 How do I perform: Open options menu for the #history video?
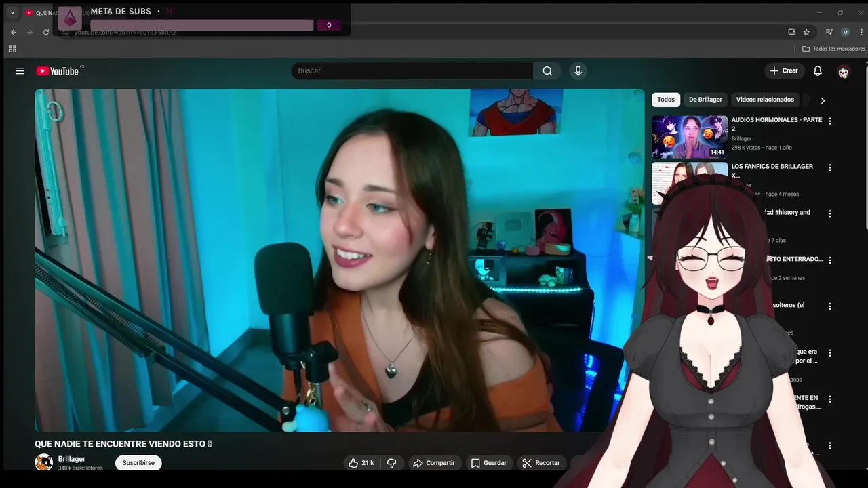coord(829,213)
